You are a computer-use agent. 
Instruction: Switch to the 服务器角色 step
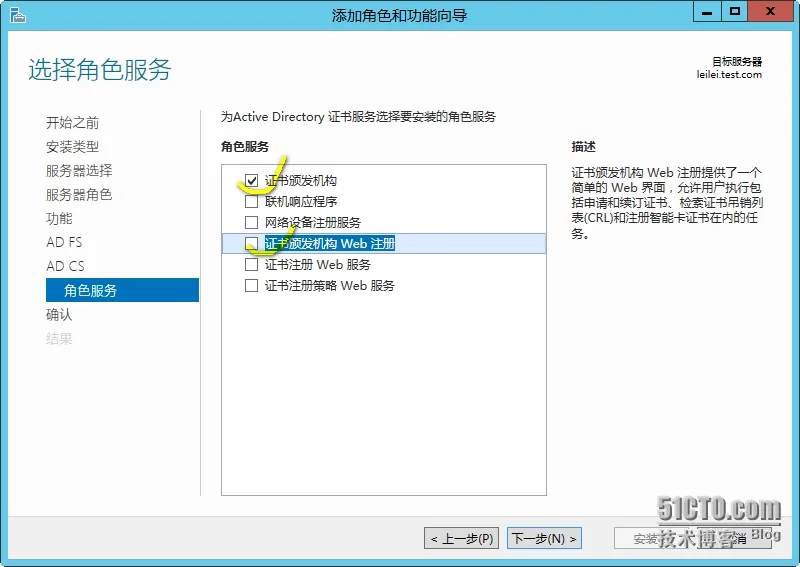79,194
